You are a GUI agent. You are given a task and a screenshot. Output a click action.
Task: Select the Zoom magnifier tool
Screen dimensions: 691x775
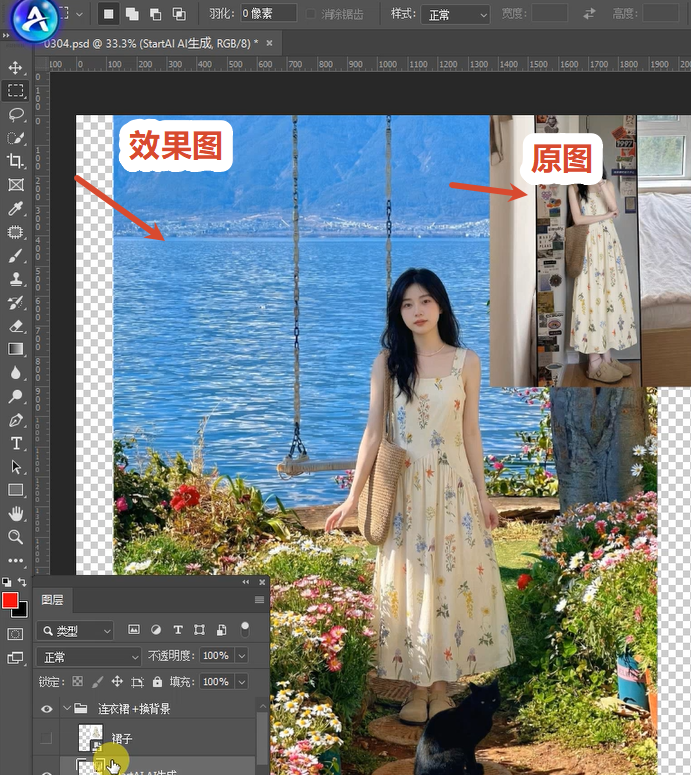[15, 537]
